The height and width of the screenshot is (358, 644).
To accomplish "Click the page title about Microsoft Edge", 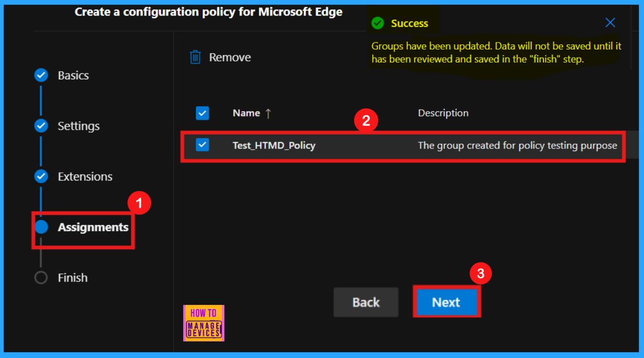I will (209, 12).
